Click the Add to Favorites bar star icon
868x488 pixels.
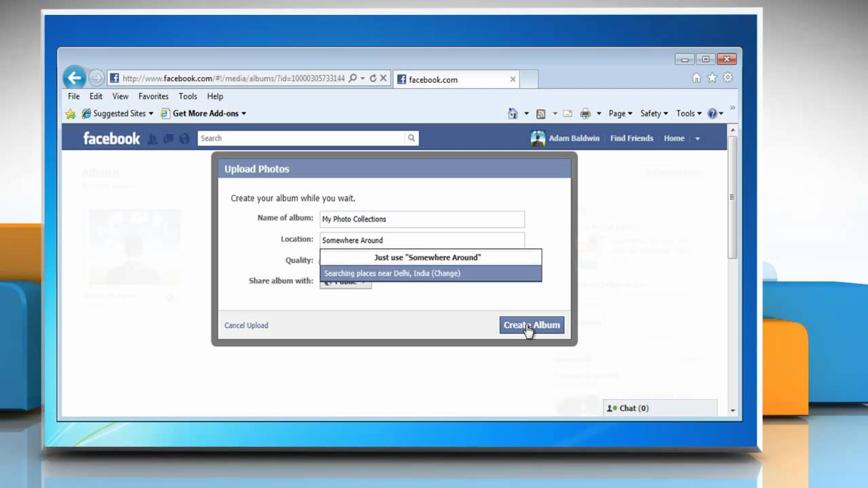pyautogui.click(x=71, y=114)
